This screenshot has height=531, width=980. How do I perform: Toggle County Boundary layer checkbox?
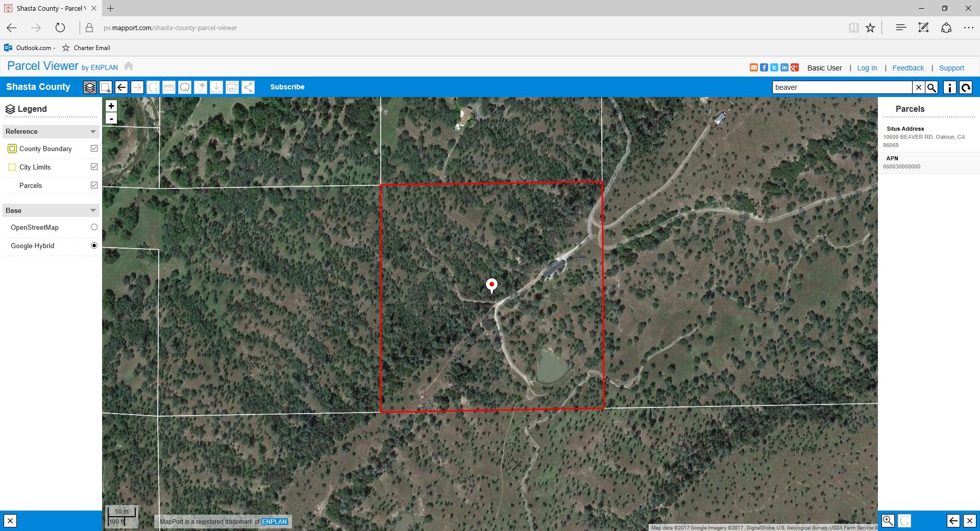pos(94,149)
